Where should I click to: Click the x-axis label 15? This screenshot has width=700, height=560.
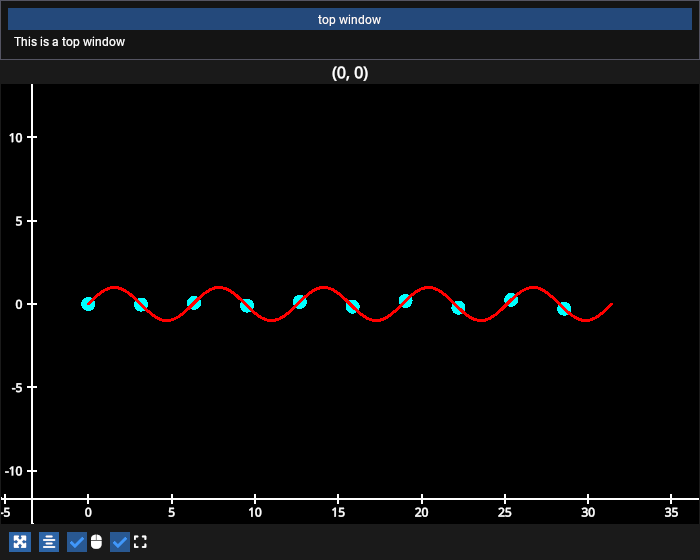click(338, 512)
